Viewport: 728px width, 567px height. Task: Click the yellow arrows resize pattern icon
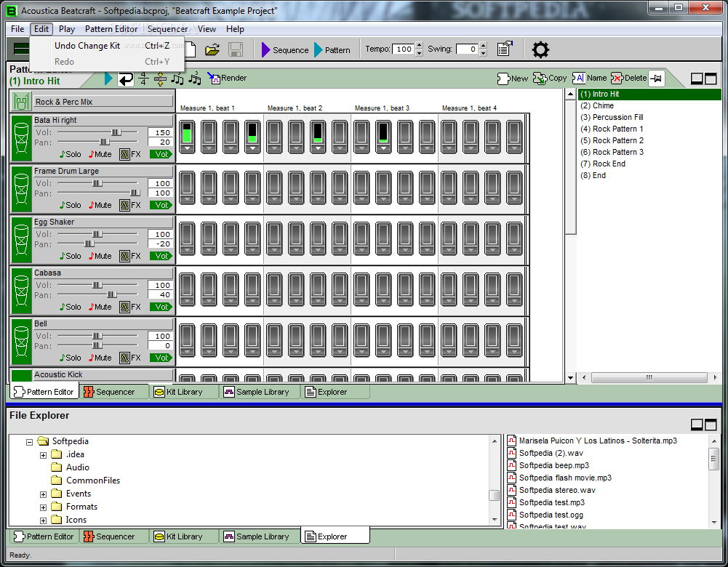(x=160, y=79)
